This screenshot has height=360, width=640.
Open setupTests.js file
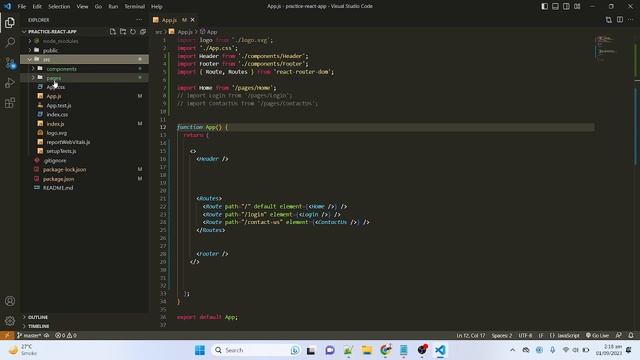(61, 151)
